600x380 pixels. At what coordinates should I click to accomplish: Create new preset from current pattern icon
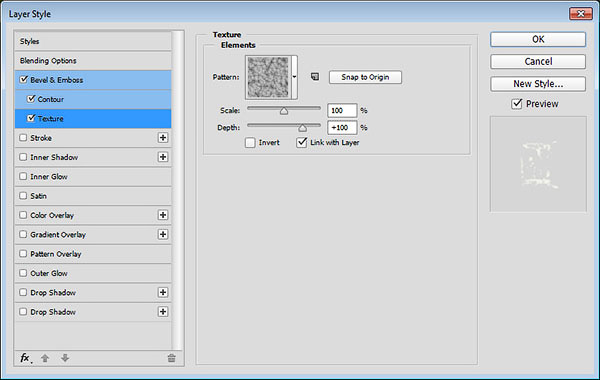click(x=315, y=77)
